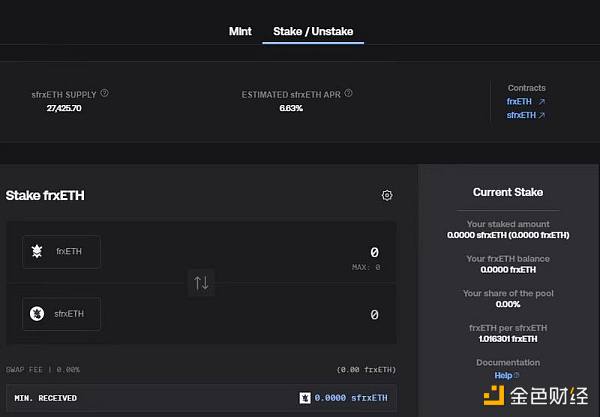Click the MIN. RECEIVED label
The height and width of the screenshot is (417, 600).
click(x=46, y=398)
